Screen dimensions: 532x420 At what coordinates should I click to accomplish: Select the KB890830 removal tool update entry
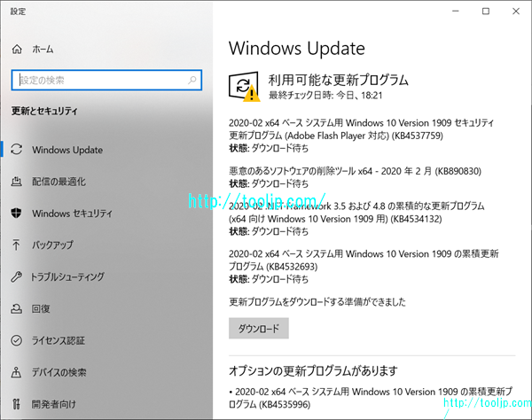point(355,177)
